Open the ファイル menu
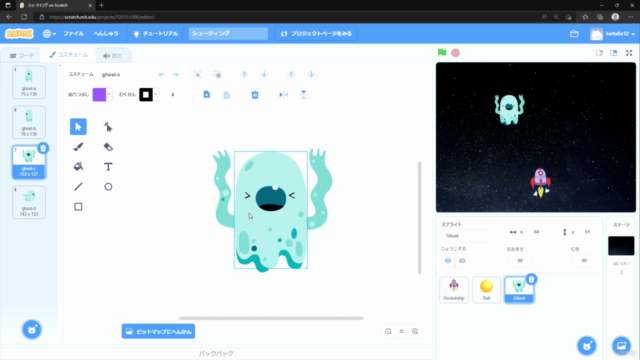Image resolution: width=640 pixels, height=360 pixels. click(x=73, y=33)
